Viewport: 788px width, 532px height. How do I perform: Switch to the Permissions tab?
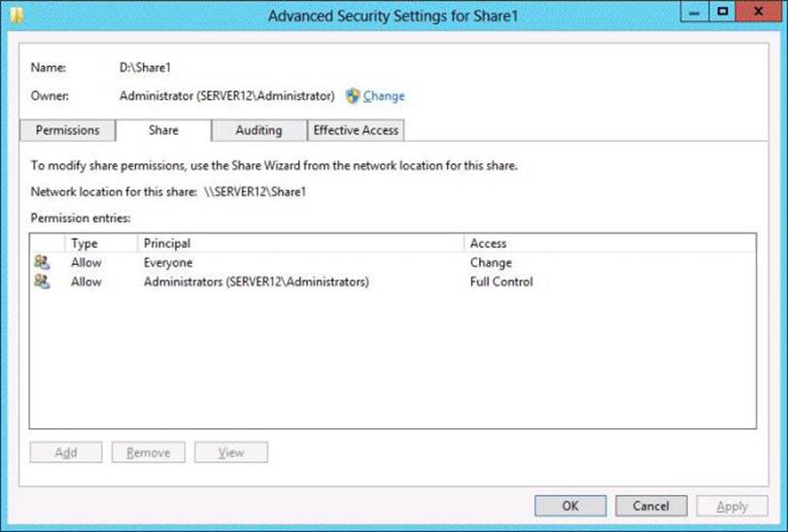click(68, 130)
